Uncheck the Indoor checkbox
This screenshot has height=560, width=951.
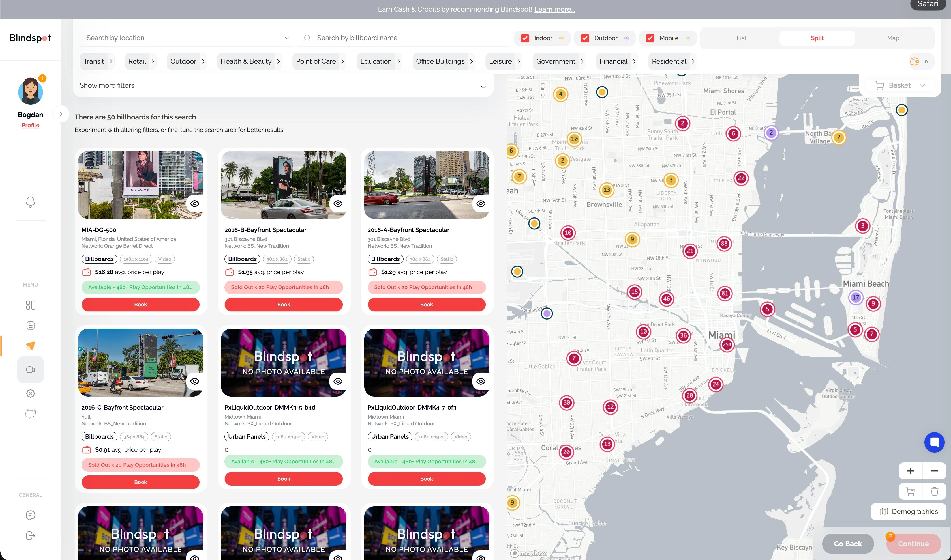click(524, 38)
